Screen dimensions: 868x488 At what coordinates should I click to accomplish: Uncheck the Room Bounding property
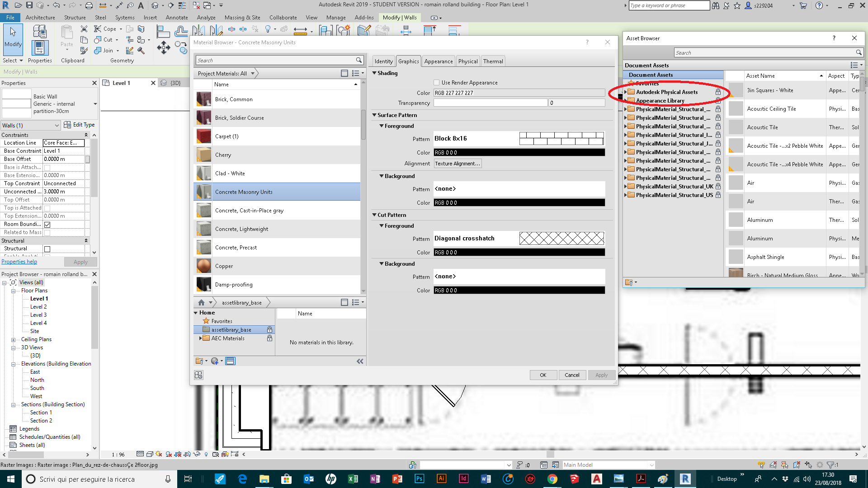tap(47, 224)
